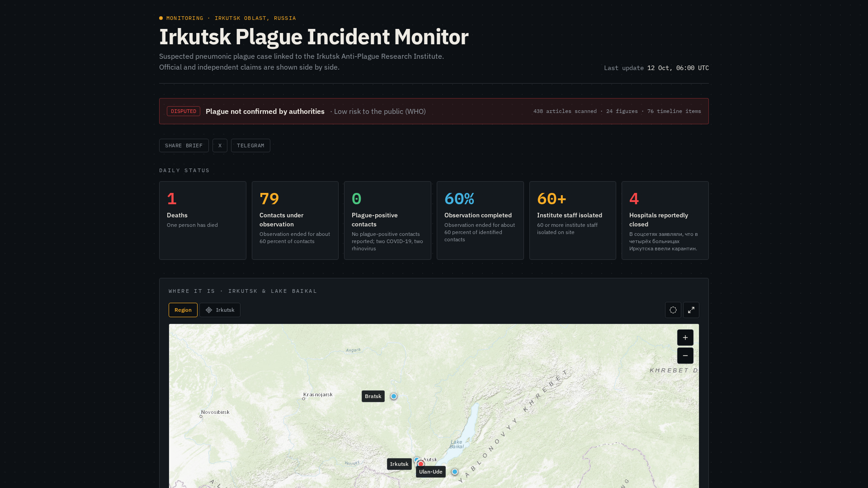
Task: Switch to the Irkutsk map view tab
Action: (220, 310)
